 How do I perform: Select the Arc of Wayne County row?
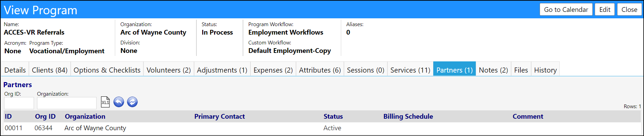click(x=322, y=128)
